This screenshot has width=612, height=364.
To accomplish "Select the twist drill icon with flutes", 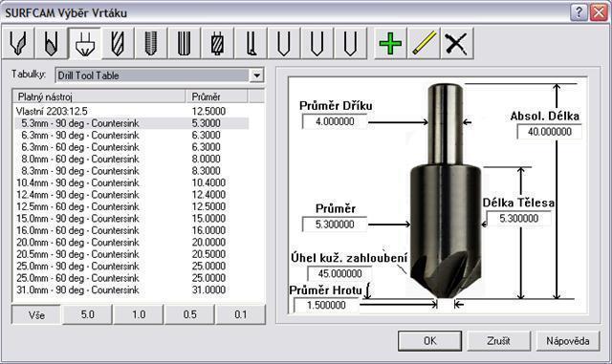I will point(118,43).
